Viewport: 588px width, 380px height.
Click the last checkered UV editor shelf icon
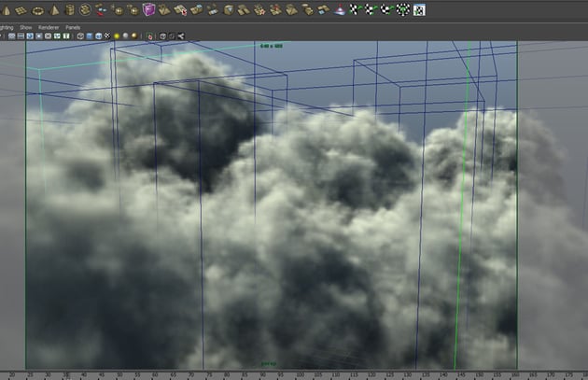418,9
